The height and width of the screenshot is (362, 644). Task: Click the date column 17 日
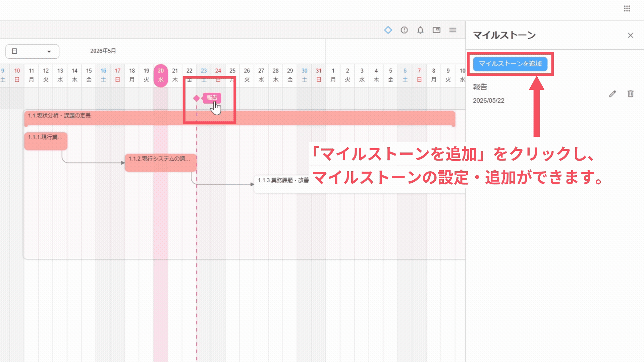click(118, 75)
